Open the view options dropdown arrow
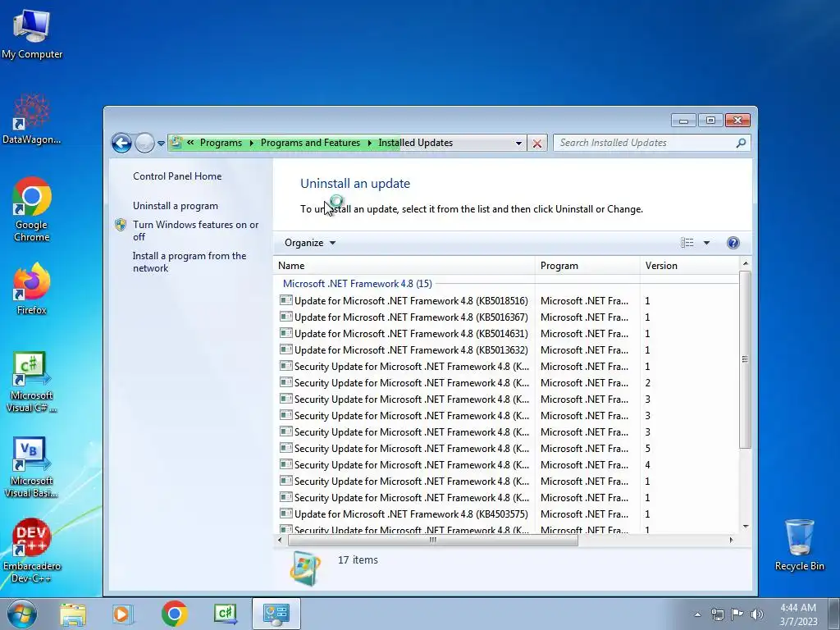 click(706, 243)
